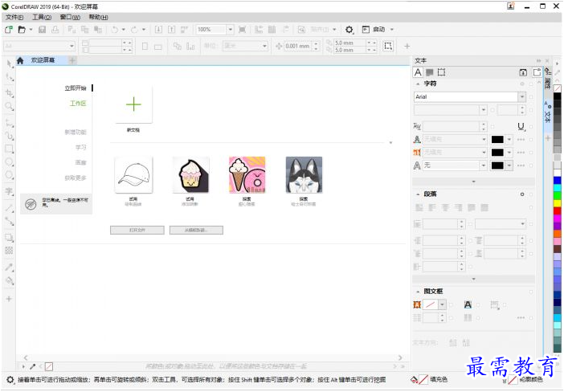The width and height of the screenshot is (564, 392).
Task: Open the zoom level 100% dropdown
Action: (x=231, y=30)
